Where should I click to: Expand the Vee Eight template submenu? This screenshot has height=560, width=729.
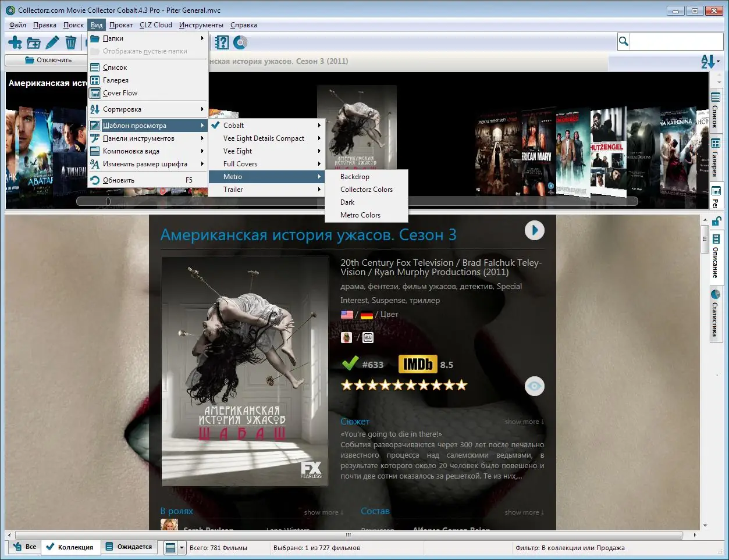click(x=266, y=151)
